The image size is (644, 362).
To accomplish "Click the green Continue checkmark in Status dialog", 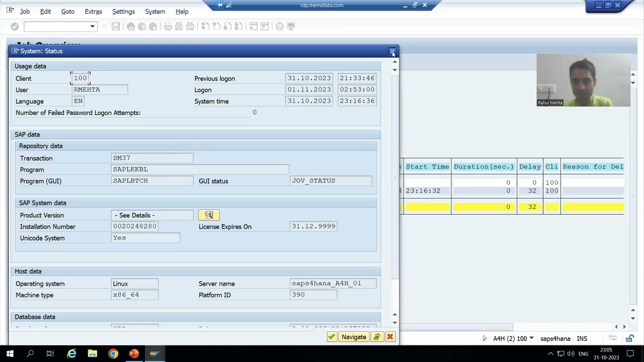I will 332,337.
